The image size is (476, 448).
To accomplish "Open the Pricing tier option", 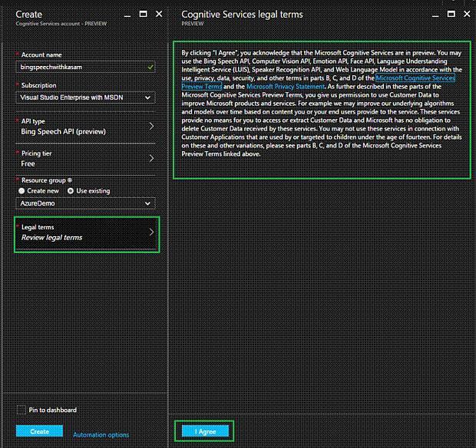I will [x=86, y=158].
